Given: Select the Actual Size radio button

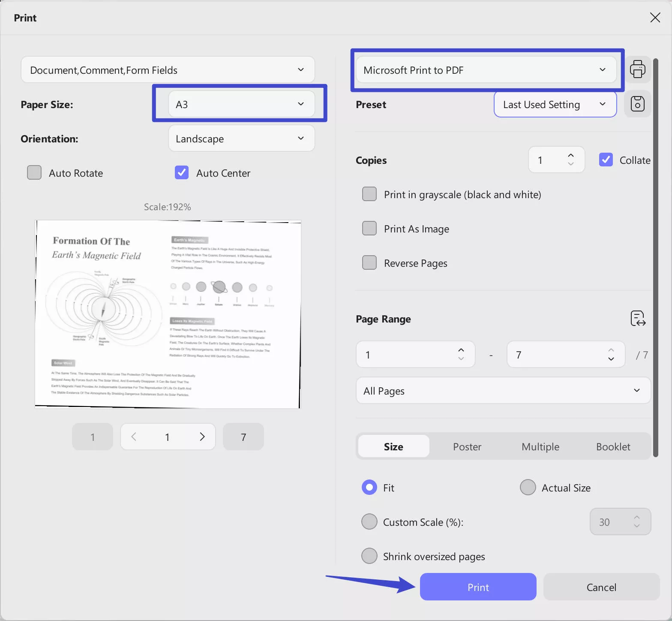Looking at the screenshot, I should (528, 488).
